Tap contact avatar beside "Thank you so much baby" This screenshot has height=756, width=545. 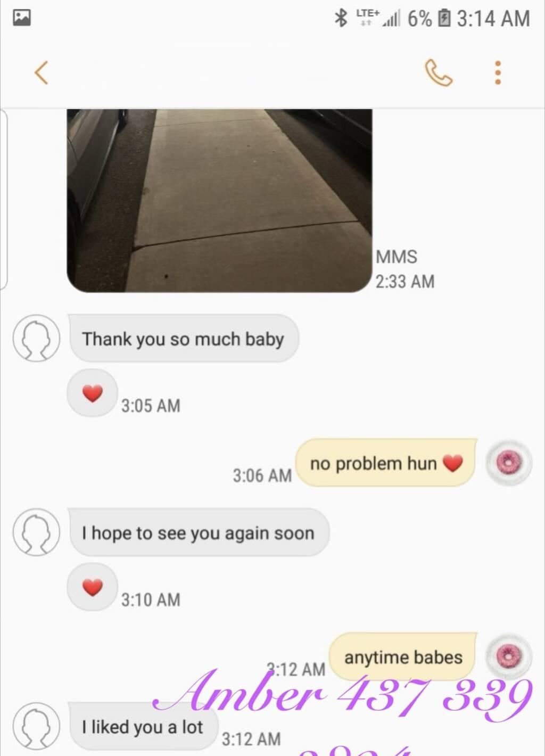coord(36,339)
